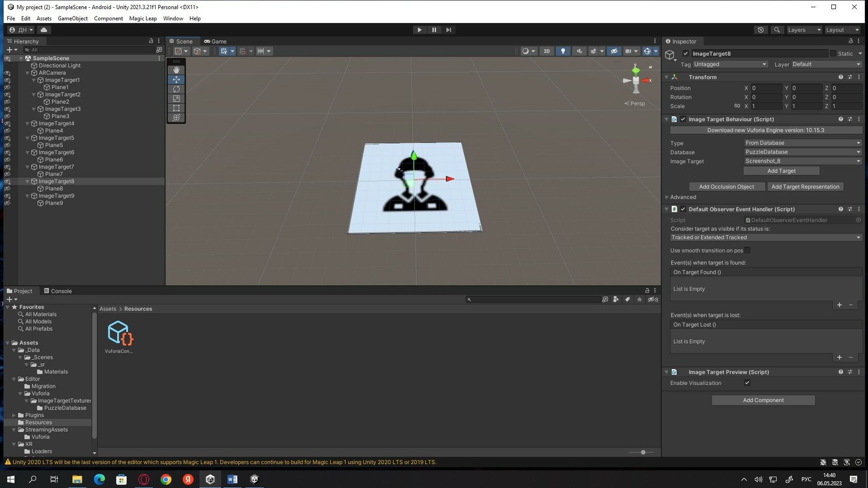Click the Project thumbnail size slider

(x=643, y=452)
